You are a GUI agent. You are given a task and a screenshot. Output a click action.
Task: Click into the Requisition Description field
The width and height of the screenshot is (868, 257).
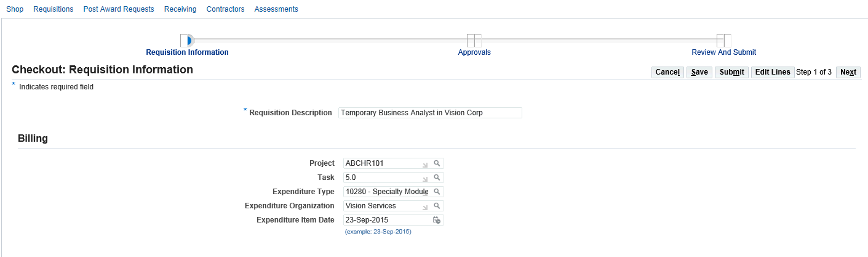(429, 113)
